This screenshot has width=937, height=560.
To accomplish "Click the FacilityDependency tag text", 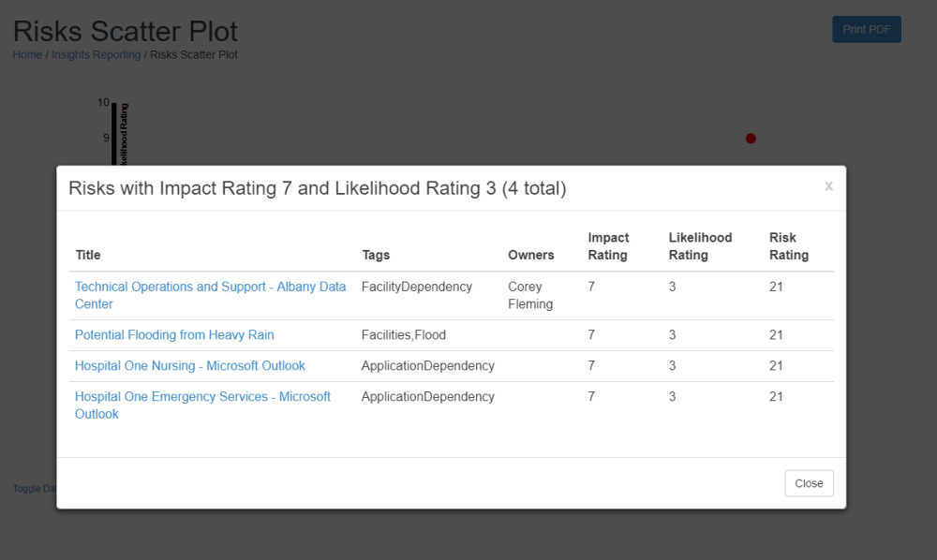I will [416, 287].
